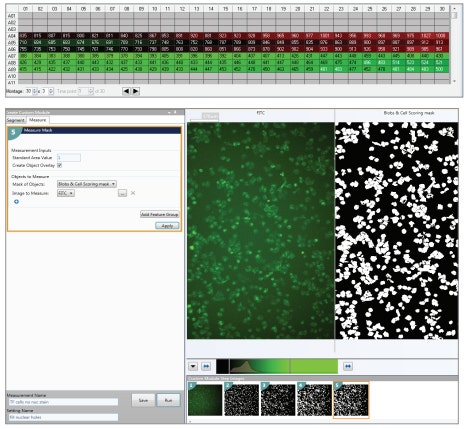This screenshot has height=429, width=468.
Task: Select Blobs & Cell Scoring mask view header
Action: click(409, 113)
